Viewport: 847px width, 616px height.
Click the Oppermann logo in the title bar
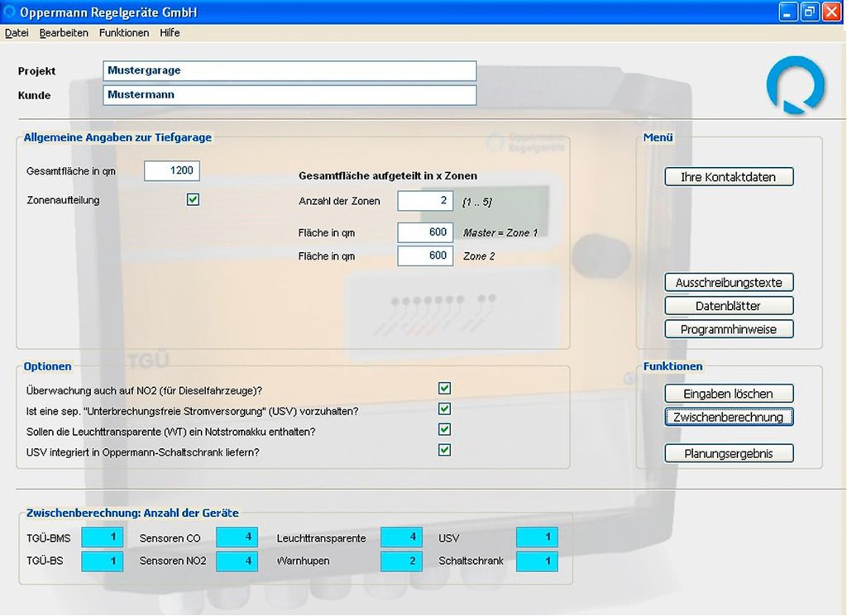9,12
